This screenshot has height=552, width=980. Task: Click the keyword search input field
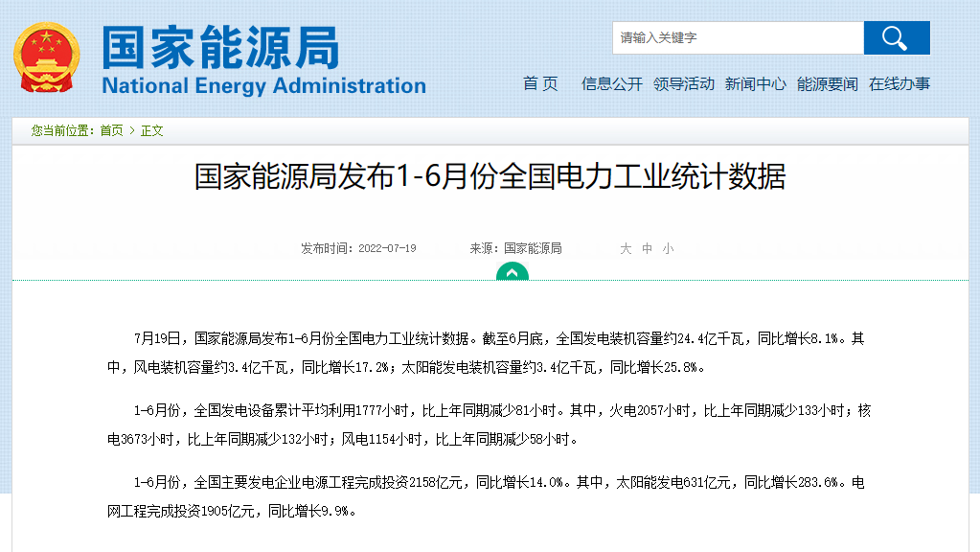coord(738,38)
